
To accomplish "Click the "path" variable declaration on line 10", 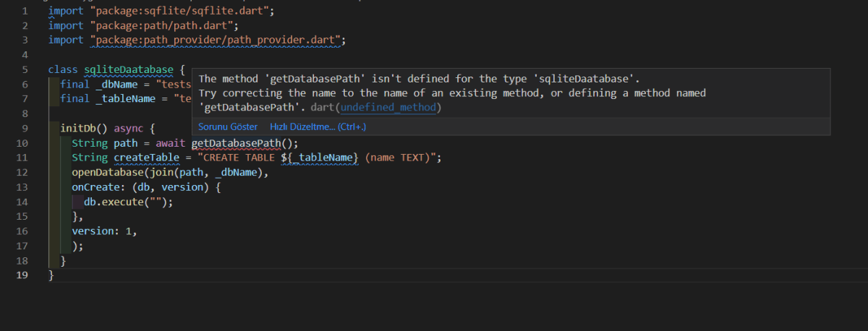I will click(125, 142).
